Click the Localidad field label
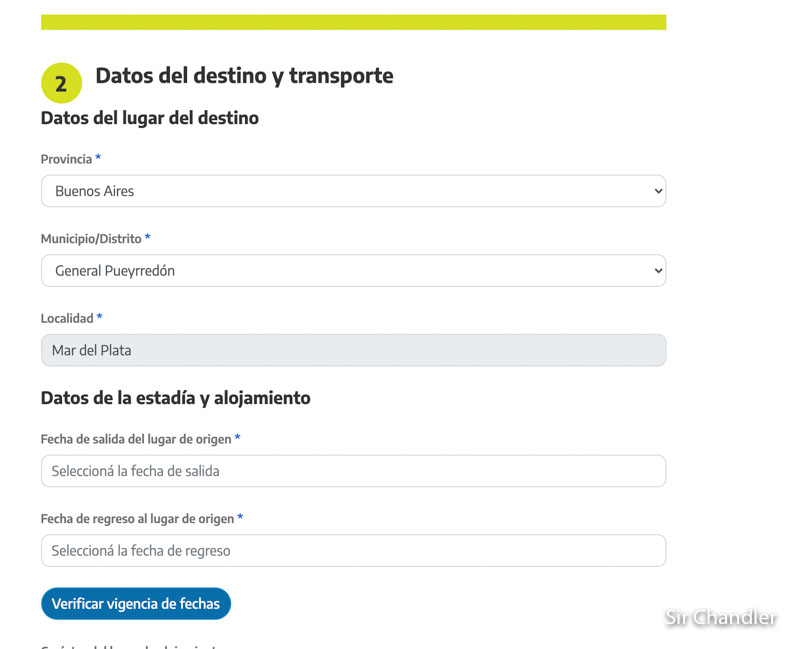800x649 pixels. (x=67, y=318)
